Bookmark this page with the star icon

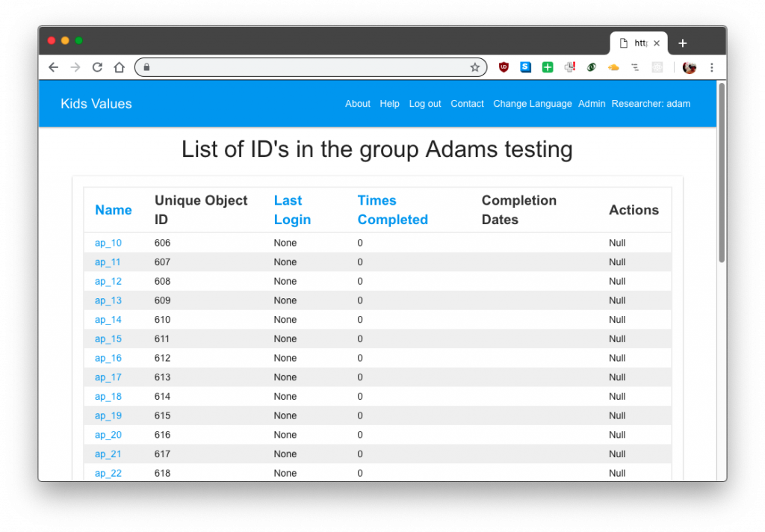(x=474, y=67)
